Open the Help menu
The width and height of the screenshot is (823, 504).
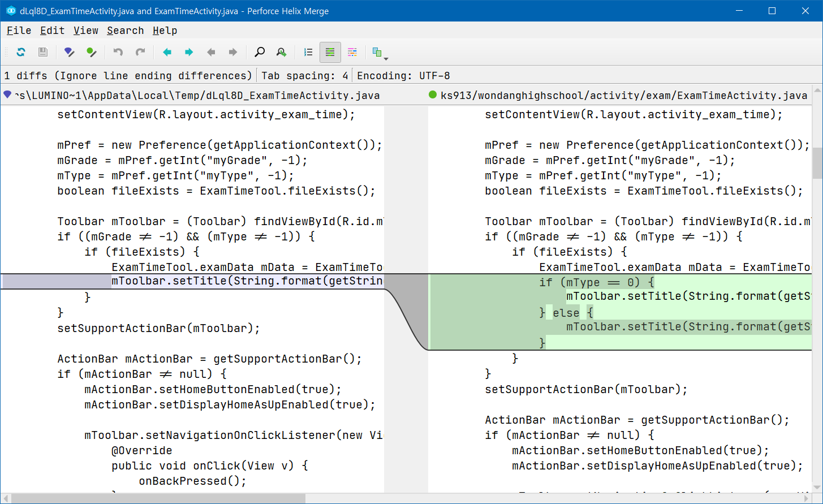click(x=165, y=31)
